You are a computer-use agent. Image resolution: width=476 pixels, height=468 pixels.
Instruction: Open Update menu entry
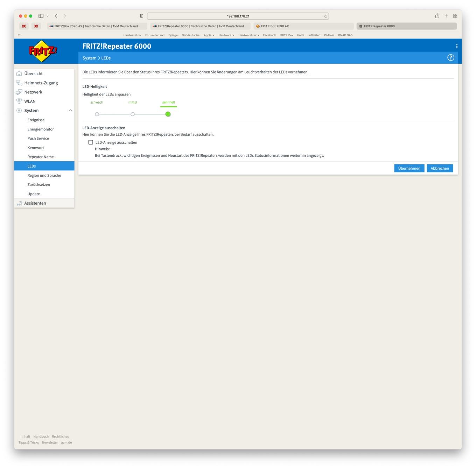click(x=44, y=194)
